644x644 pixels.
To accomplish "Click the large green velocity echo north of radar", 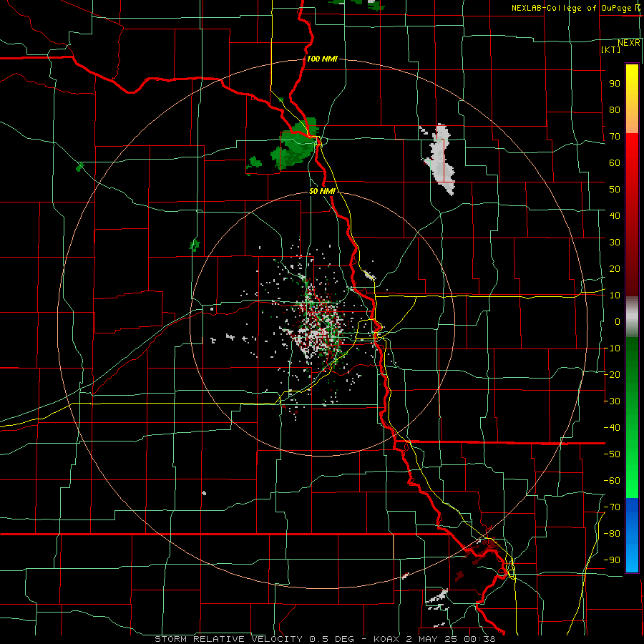I will (296, 145).
